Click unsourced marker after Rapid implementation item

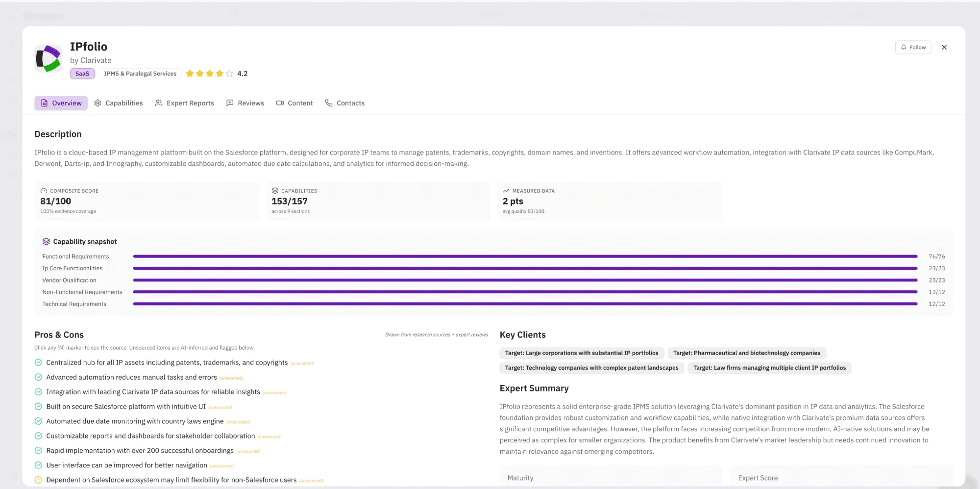click(248, 452)
